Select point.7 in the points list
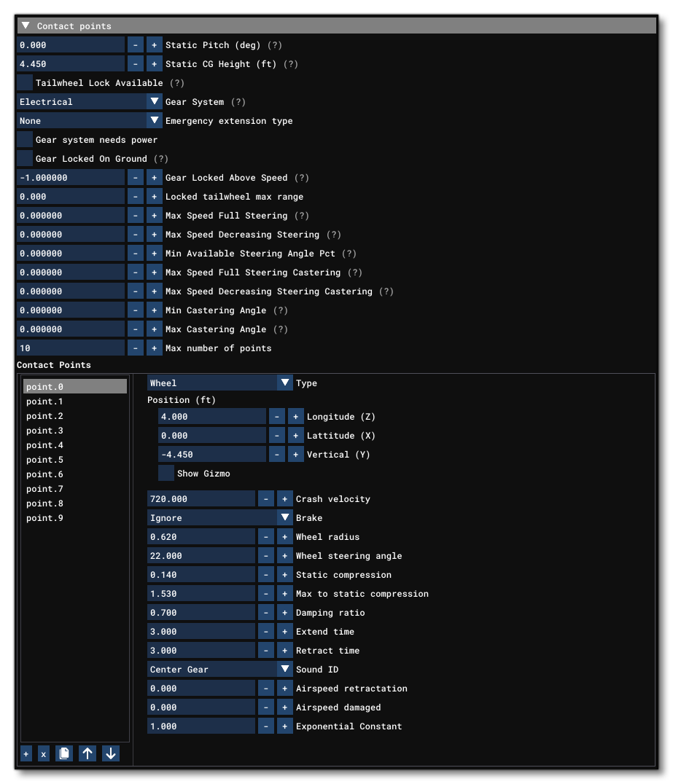 44,488
